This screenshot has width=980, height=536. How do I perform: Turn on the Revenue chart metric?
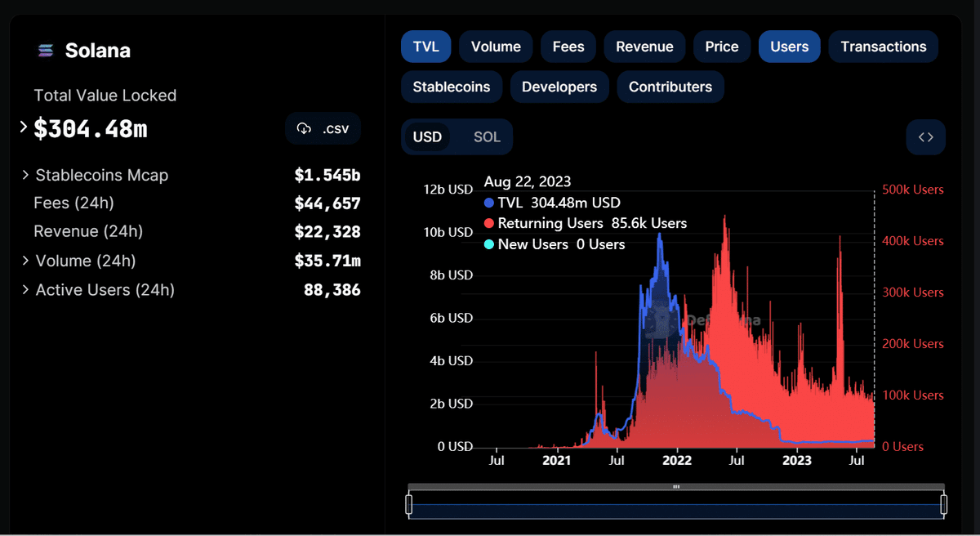(644, 47)
